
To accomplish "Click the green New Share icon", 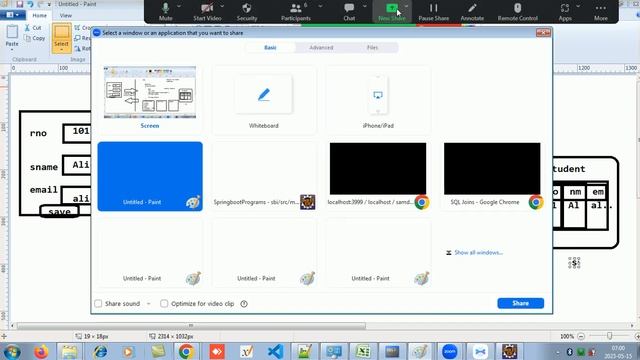I will pyautogui.click(x=391, y=8).
